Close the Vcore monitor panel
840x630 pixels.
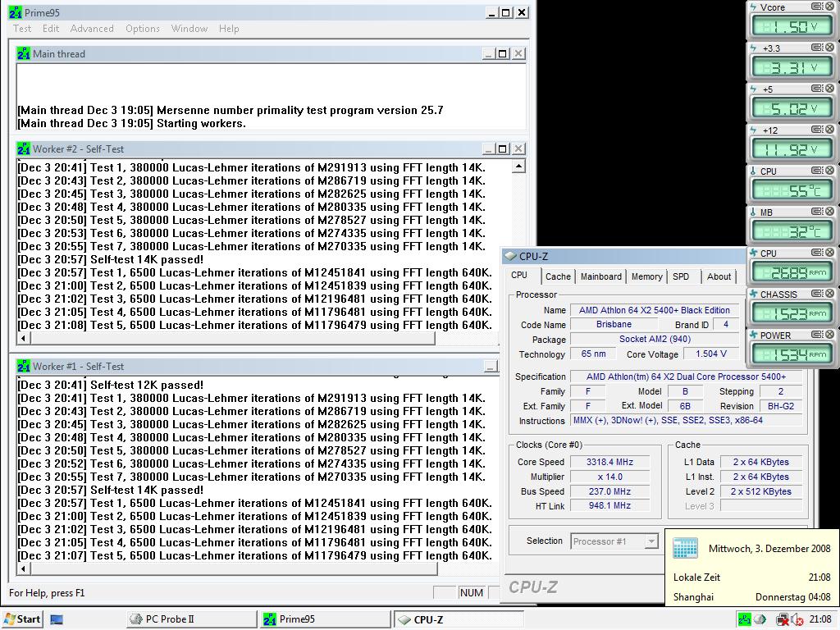click(829, 7)
